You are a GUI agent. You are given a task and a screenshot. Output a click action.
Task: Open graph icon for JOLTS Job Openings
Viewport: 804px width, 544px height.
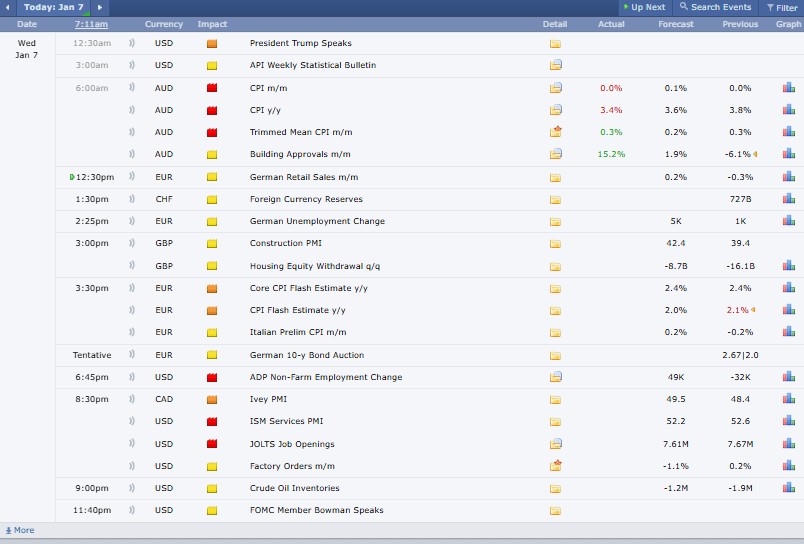(788, 444)
